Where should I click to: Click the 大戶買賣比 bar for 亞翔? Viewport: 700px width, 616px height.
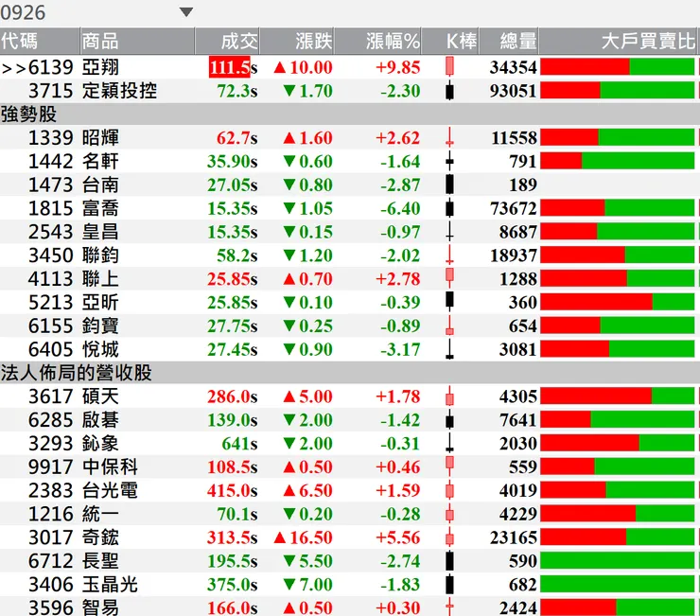pyautogui.click(x=618, y=67)
